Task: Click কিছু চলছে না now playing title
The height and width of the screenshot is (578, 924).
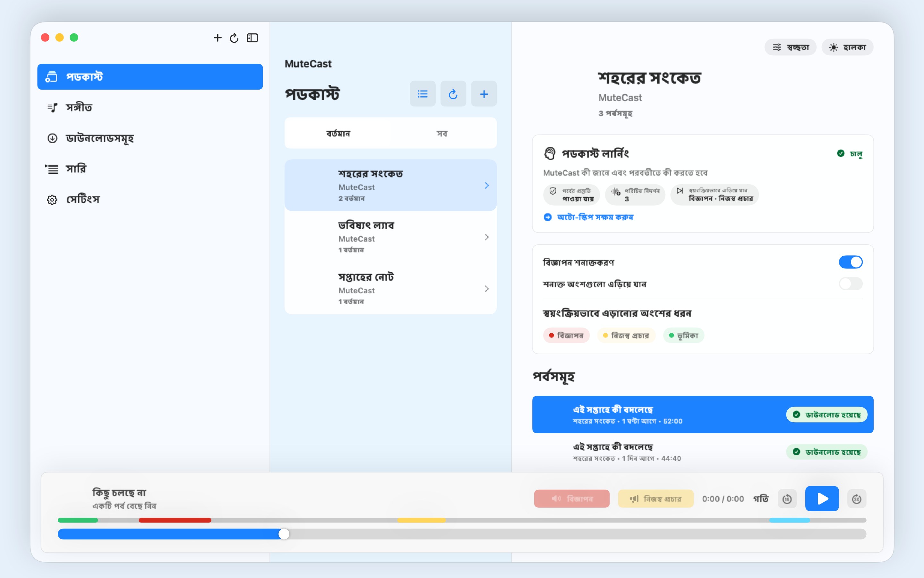Action: [x=119, y=493]
